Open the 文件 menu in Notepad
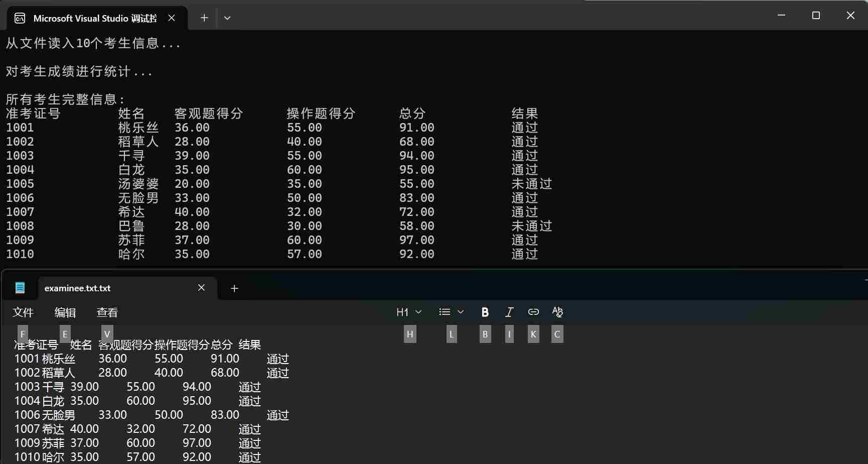Viewport: 868px width, 464px height. pyautogui.click(x=23, y=312)
